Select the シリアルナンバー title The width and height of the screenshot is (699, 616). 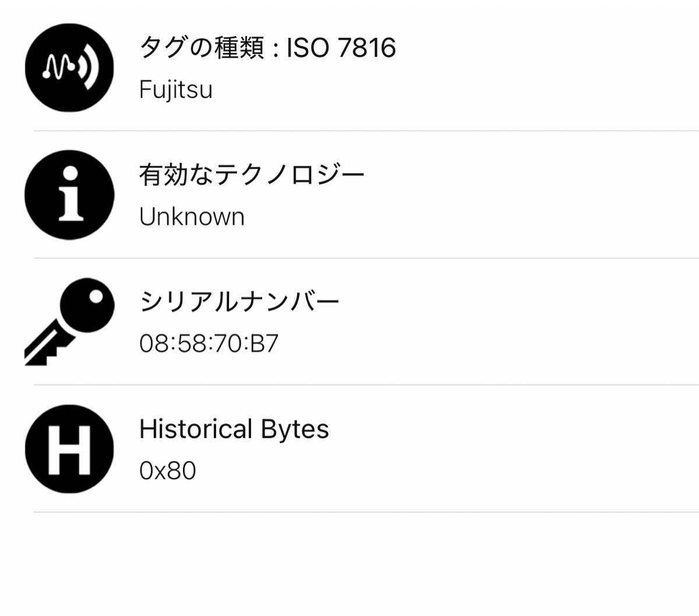[x=239, y=301]
